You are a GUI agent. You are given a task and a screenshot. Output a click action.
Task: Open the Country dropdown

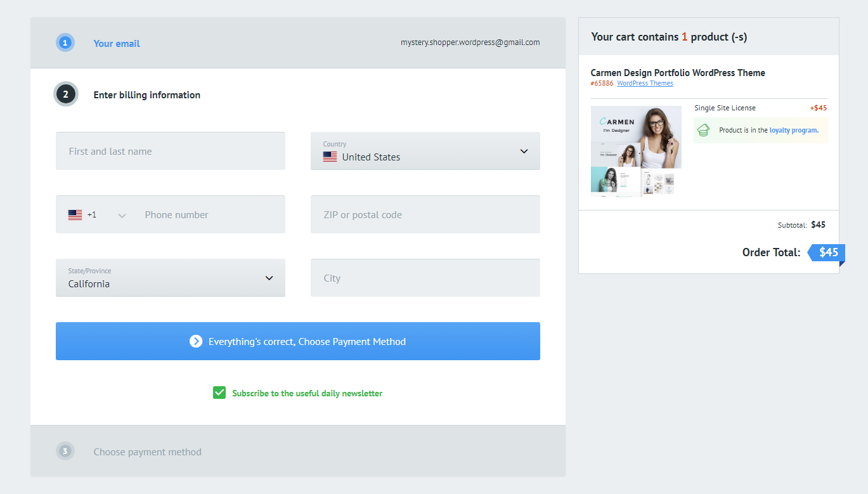pos(524,151)
